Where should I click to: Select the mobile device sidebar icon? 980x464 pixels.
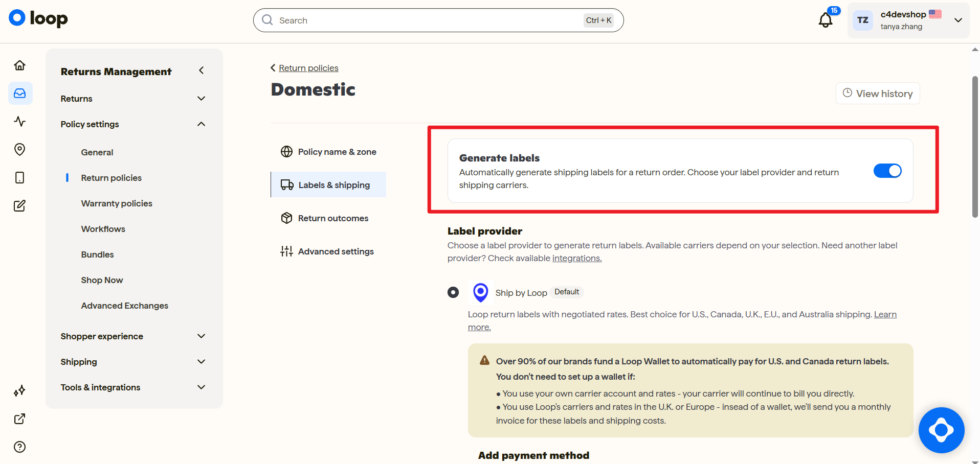[20, 178]
